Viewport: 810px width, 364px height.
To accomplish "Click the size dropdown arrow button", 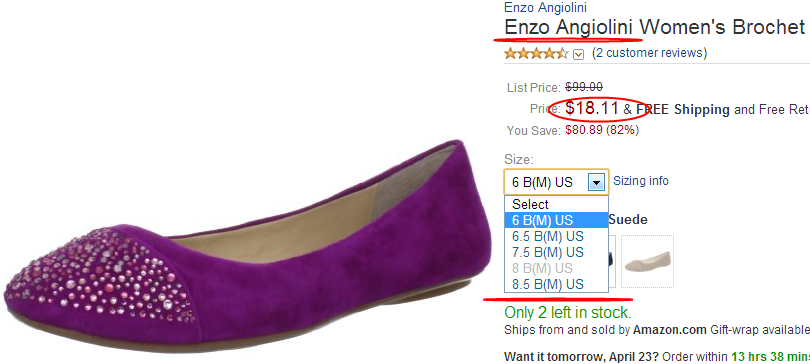I will coord(597,182).
